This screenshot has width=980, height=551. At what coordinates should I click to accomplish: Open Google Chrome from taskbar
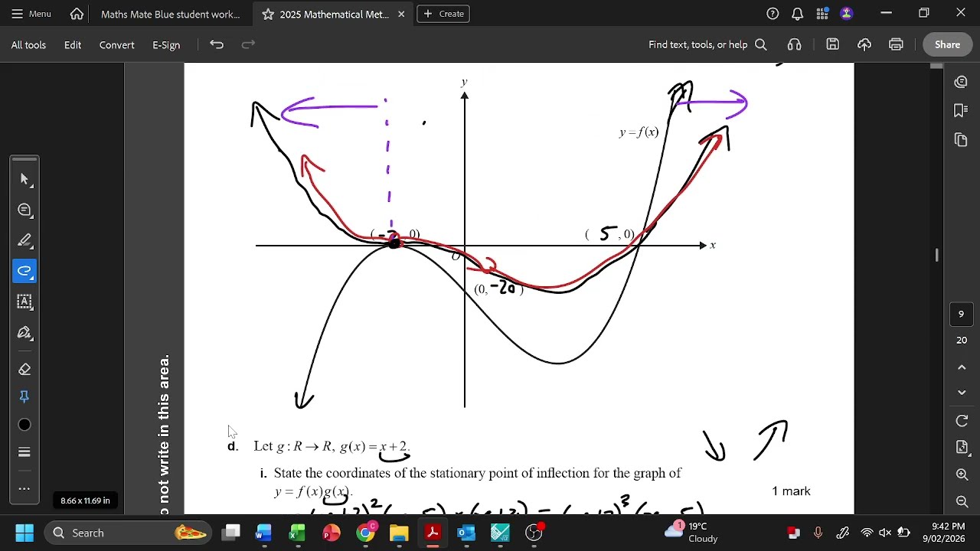tap(366, 533)
